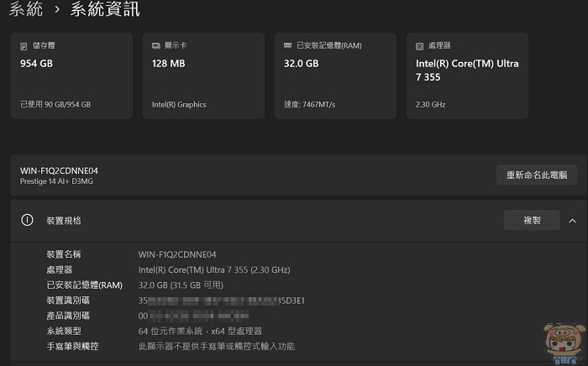Select the 32.0 GB installed RAM card
Image resolution: width=588 pixels, height=366 pixels.
(x=334, y=76)
